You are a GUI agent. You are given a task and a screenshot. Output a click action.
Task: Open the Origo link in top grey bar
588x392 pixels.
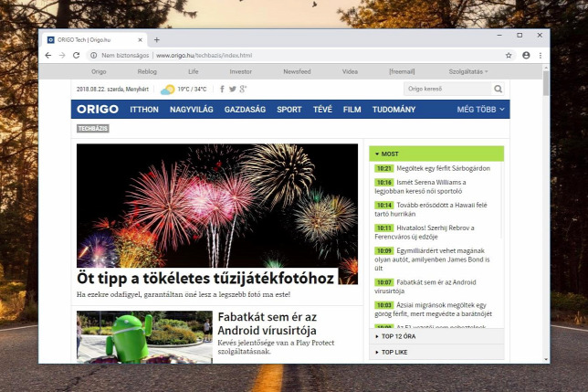pos(99,71)
